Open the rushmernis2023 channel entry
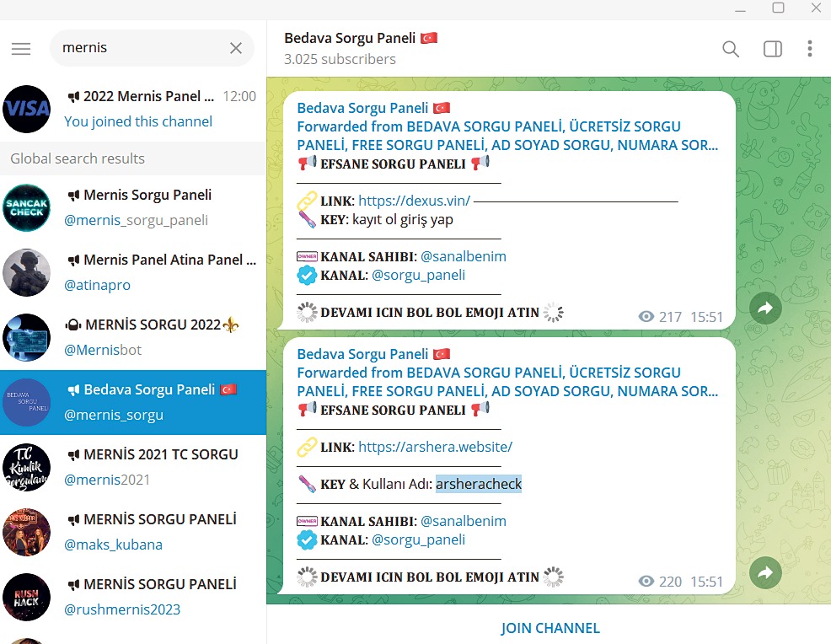 [135, 597]
